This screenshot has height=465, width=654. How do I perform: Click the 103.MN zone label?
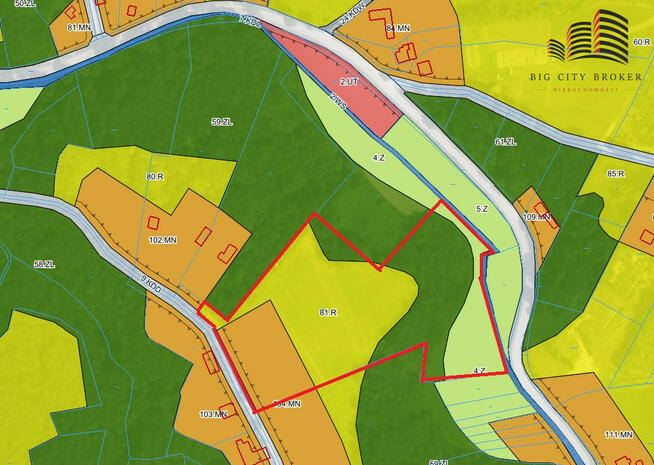213,413
